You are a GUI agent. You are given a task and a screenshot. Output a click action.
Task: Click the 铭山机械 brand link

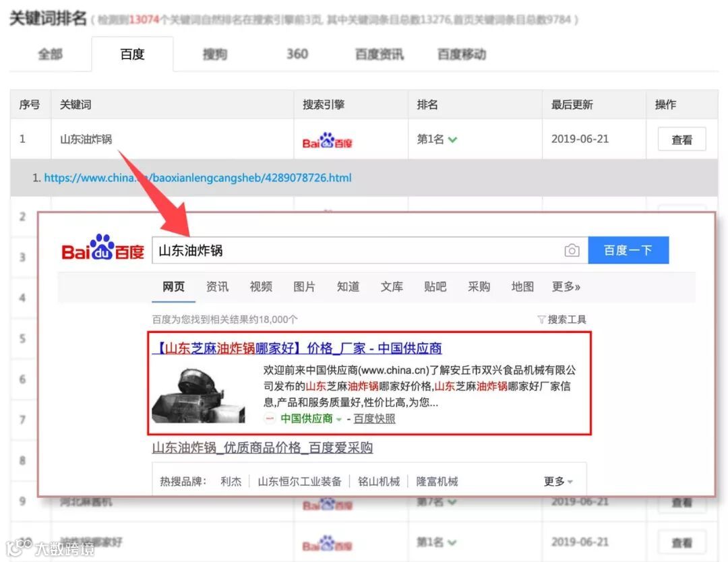point(379,481)
